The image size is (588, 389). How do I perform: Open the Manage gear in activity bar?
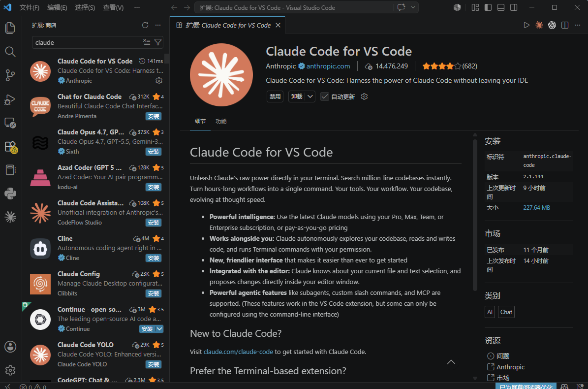click(x=10, y=370)
